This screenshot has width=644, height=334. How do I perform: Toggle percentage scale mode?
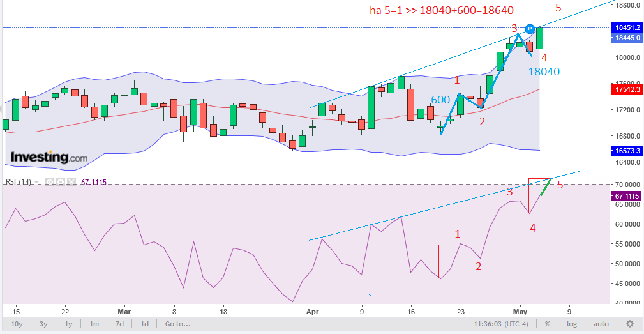pos(547,324)
